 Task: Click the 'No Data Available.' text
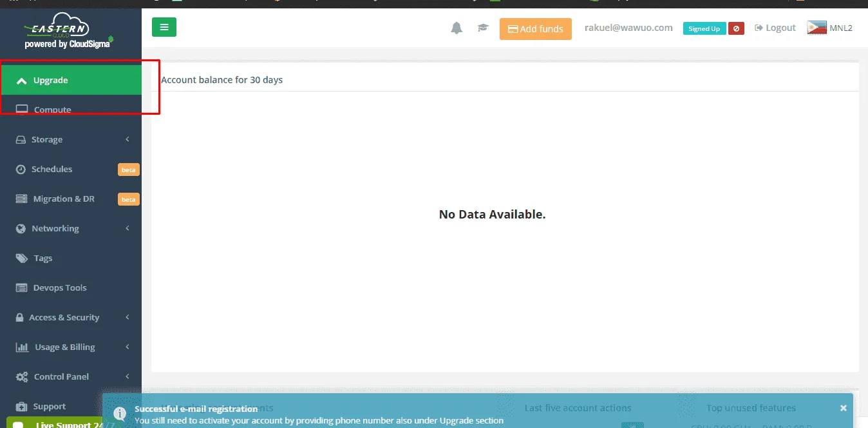[x=492, y=214]
